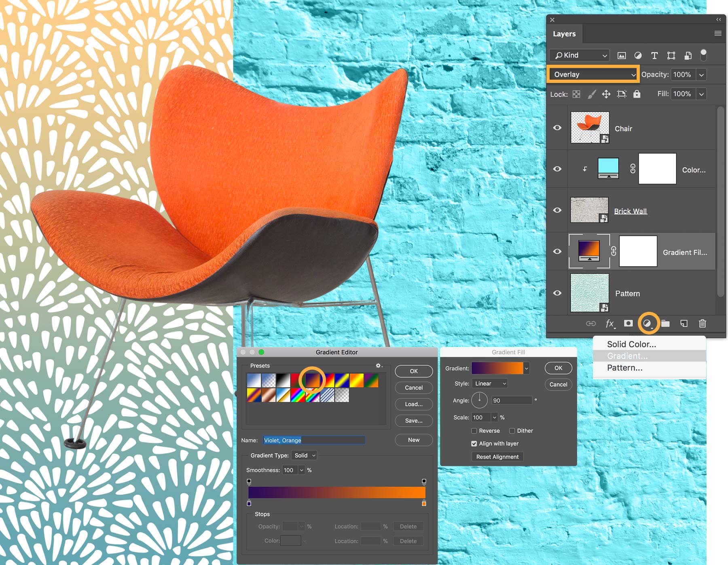Screen dimensions: 728x565
Task: Enable the Dither checkbox
Action: 512,431
